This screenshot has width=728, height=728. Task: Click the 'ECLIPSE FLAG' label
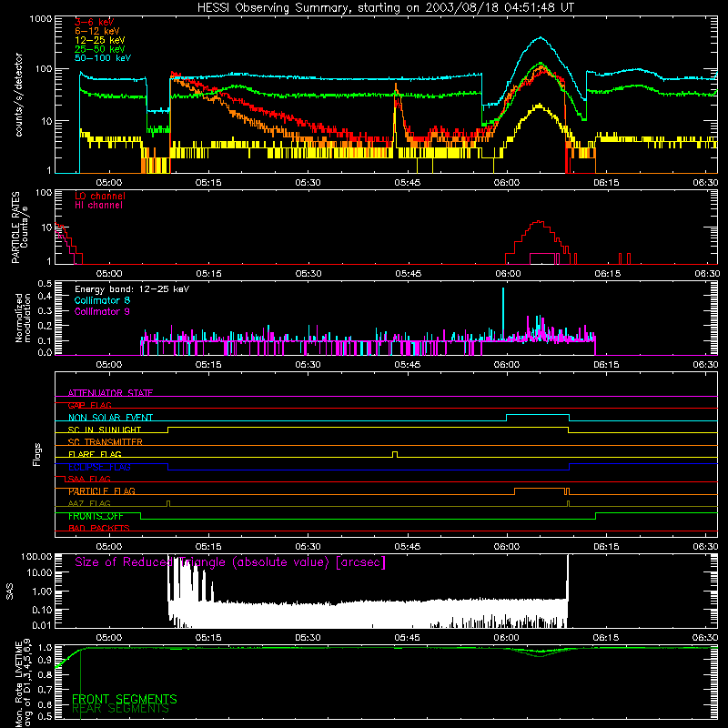(x=99, y=467)
